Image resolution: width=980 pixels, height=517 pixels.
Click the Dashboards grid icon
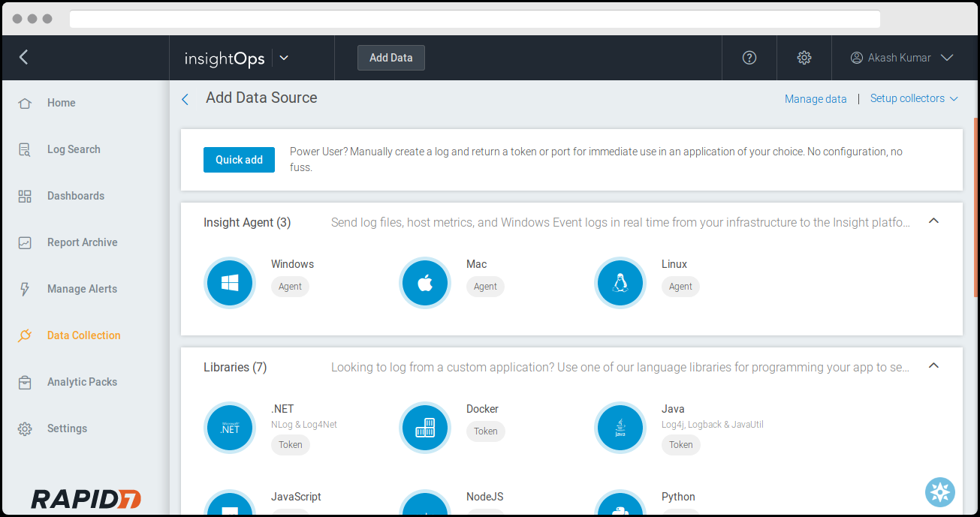tap(25, 196)
